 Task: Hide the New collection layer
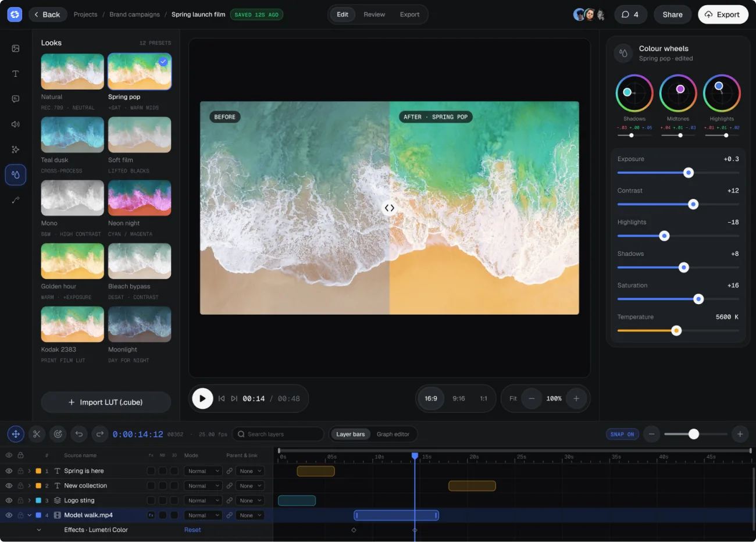(9, 486)
